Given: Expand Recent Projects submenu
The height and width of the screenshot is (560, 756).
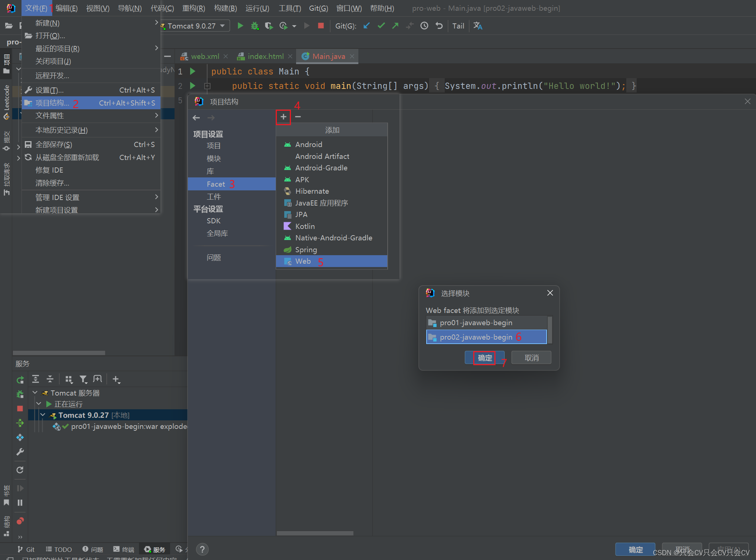Looking at the screenshot, I should [x=156, y=48].
